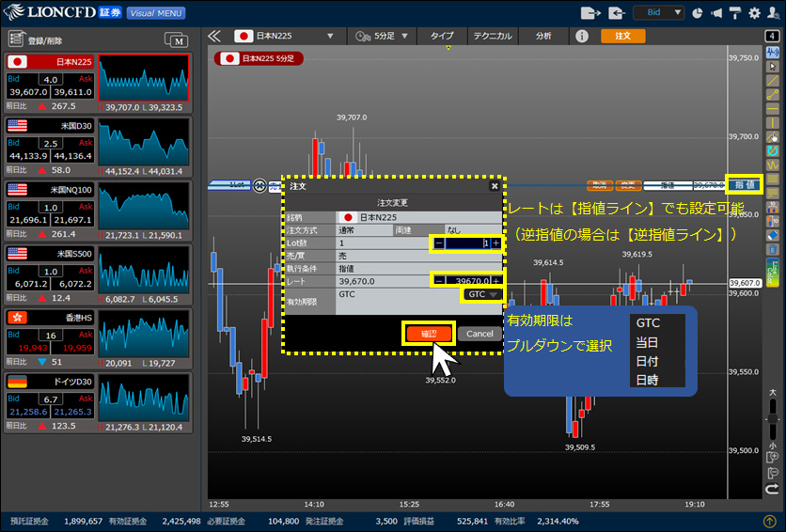Screen dimensions: 786x532
Task: Expand the 日本N225 symbol dropdown
Action: tap(330, 36)
